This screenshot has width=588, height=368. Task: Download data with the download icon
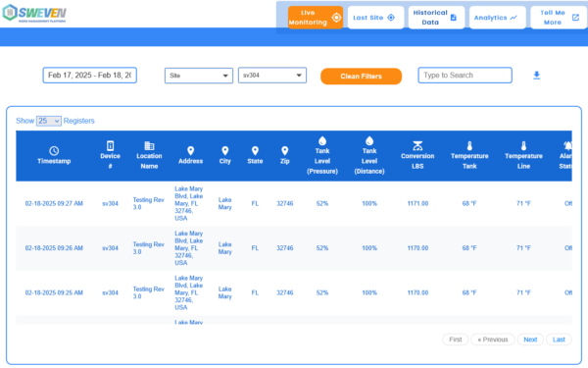[x=537, y=76]
